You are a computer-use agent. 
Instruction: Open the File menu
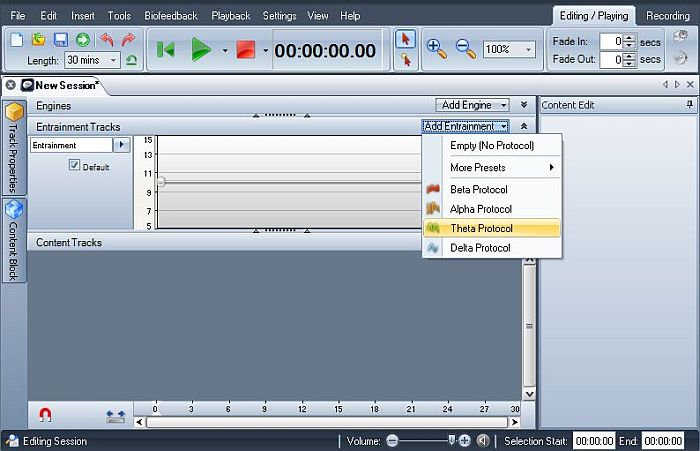[x=18, y=16]
